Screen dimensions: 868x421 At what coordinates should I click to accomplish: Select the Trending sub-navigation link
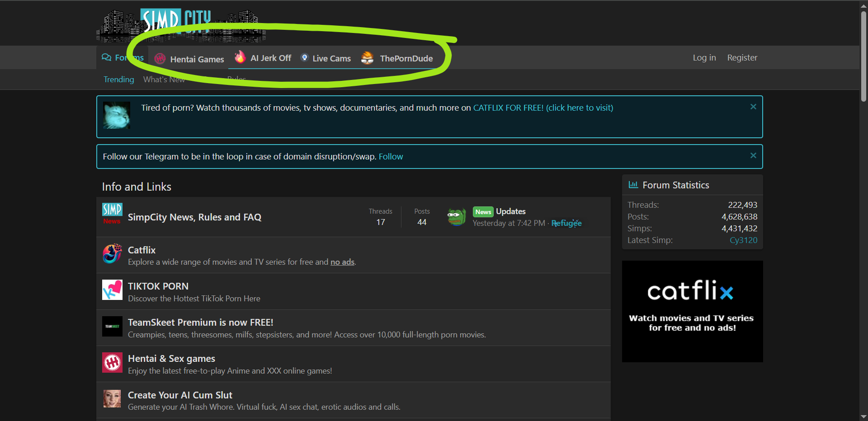[x=119, y=80]
